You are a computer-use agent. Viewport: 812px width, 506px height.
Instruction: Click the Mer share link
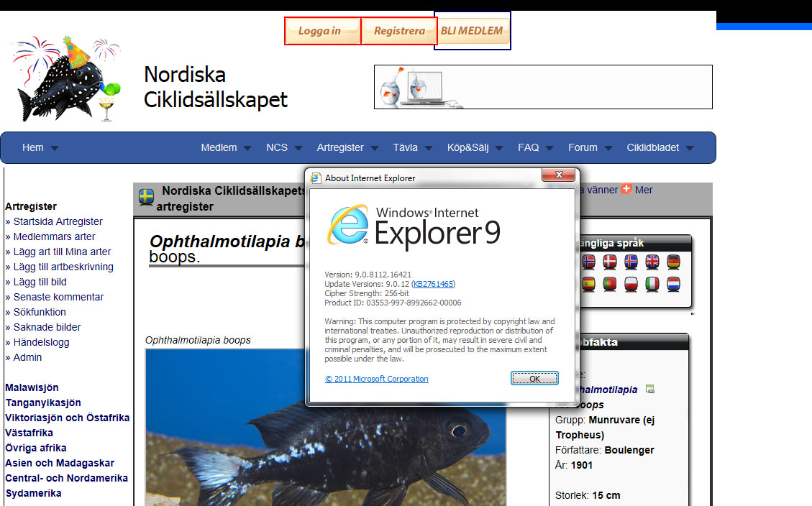[x=644, y=190]
